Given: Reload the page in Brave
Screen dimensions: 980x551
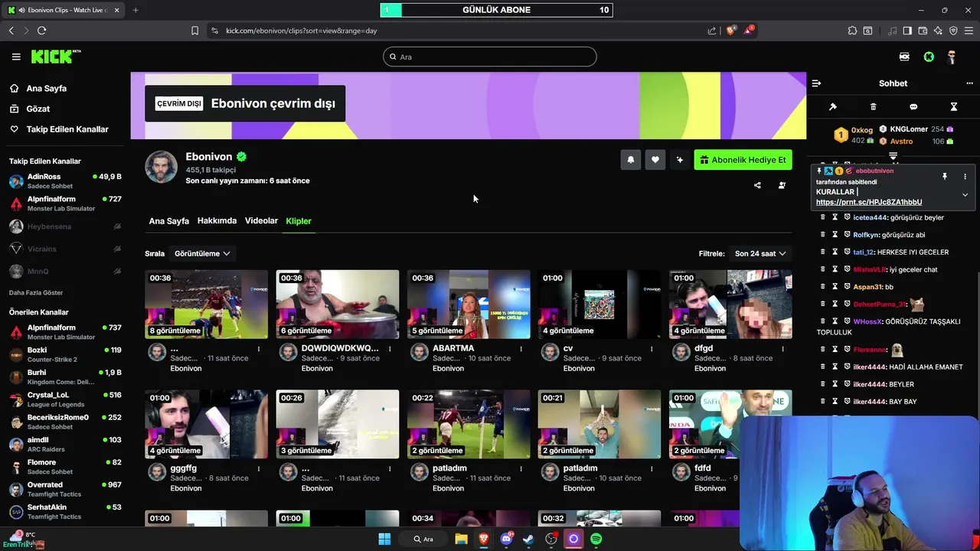Looking at the screenshot, I should coord(41,31).
